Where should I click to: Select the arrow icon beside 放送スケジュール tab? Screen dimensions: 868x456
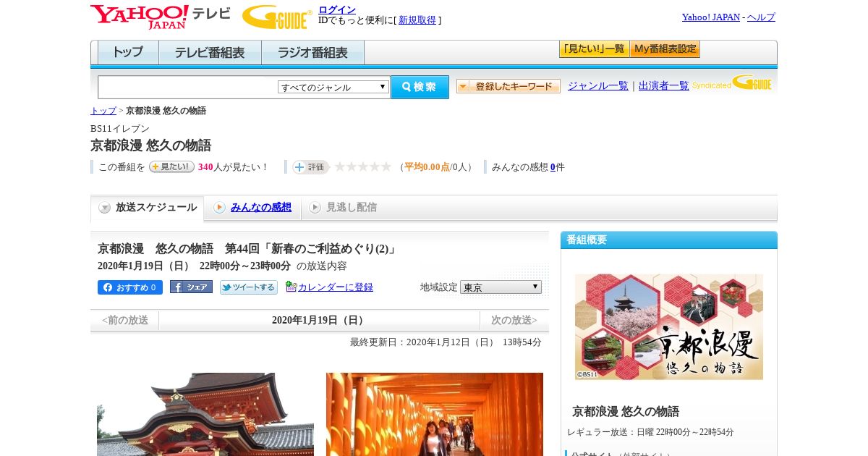click(x=105, y=208)
